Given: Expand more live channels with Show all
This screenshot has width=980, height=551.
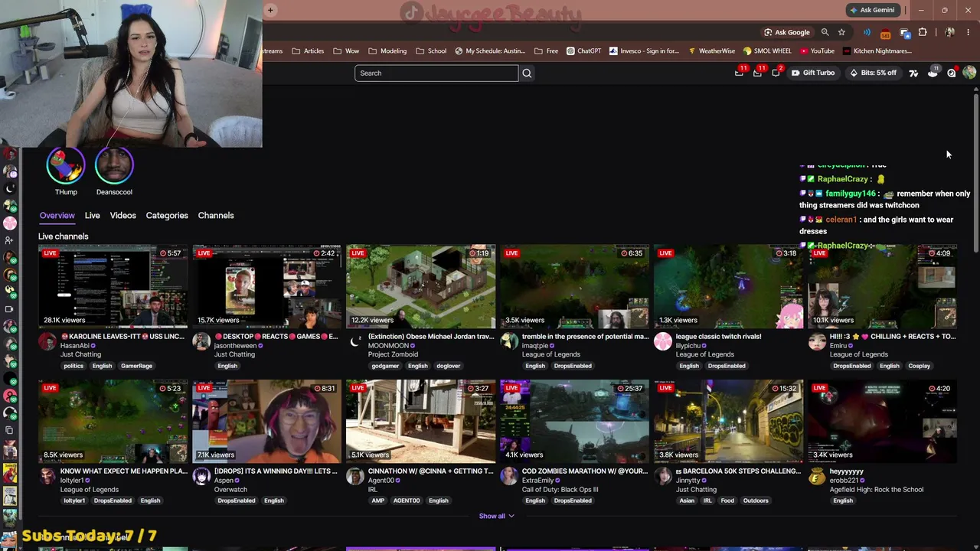Looking at the screenshot, I should click(496, 516).
